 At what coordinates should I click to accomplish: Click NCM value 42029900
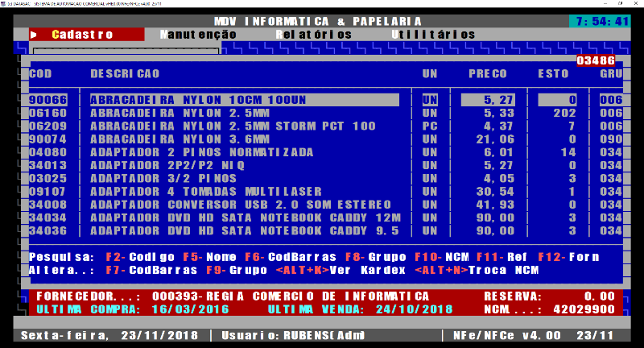584,309
